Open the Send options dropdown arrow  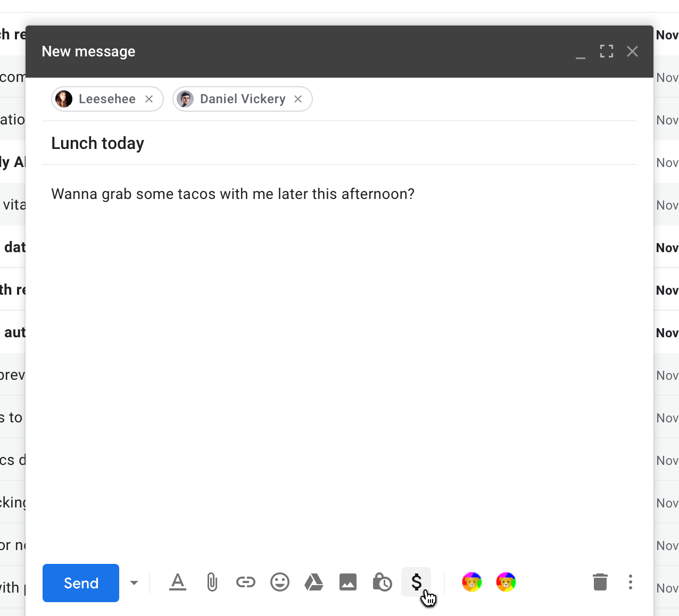pos(134,582)
